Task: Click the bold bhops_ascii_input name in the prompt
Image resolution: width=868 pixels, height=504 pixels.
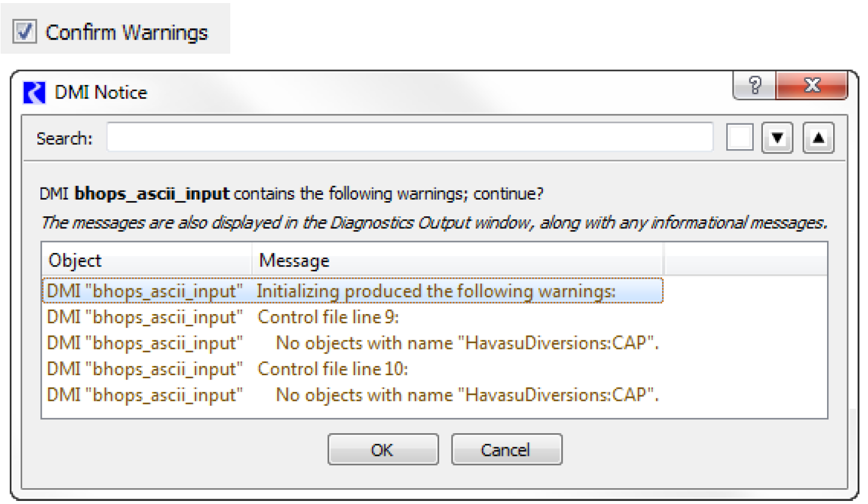Action: (x=152, y=194)
